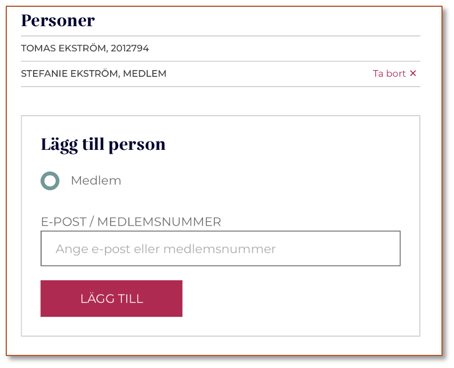The width and height of the screenshot is (454, 368).
Task: Click the MEDLEM text after Stefanie Ekström
Action: (145, 74)
